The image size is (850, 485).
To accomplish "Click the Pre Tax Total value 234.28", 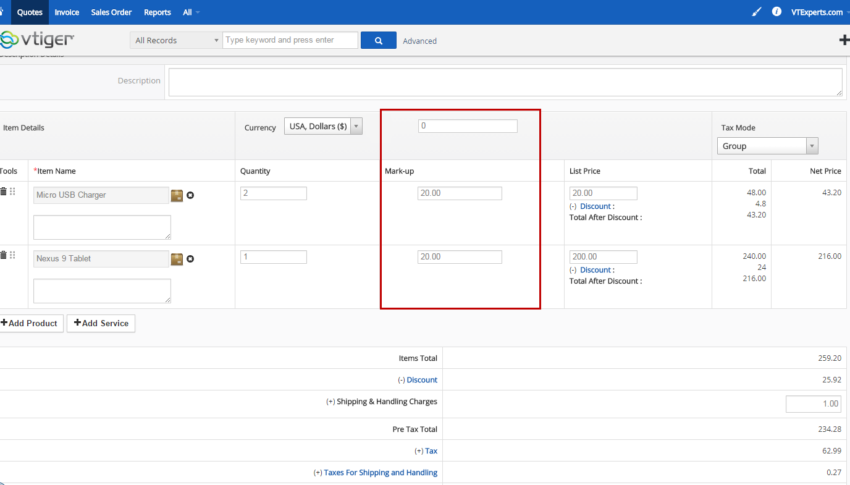I will (829, 429).
